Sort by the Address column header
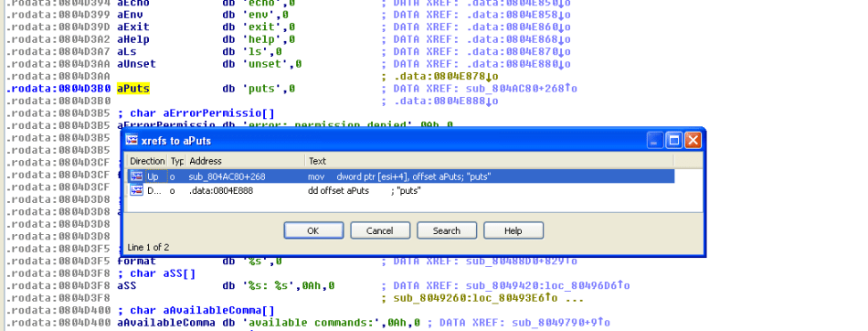The width and height of the screenshot is (868, 331). pos(245,161)
